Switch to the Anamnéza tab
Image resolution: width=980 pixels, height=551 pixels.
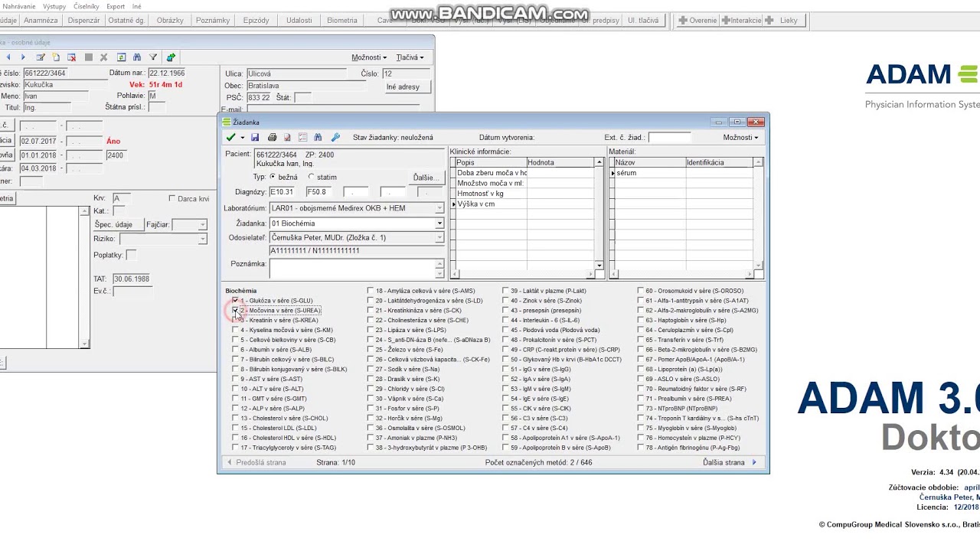41,21
